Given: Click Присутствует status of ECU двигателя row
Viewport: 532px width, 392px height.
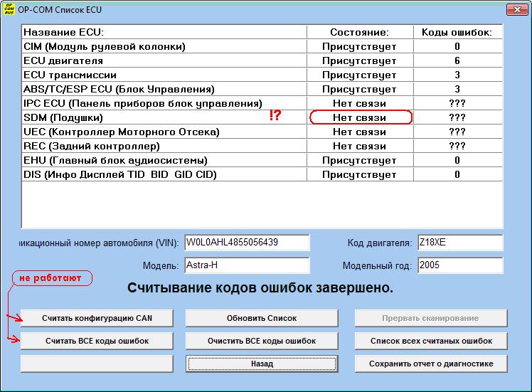Looking at the screenshot, I should (360, 60).
